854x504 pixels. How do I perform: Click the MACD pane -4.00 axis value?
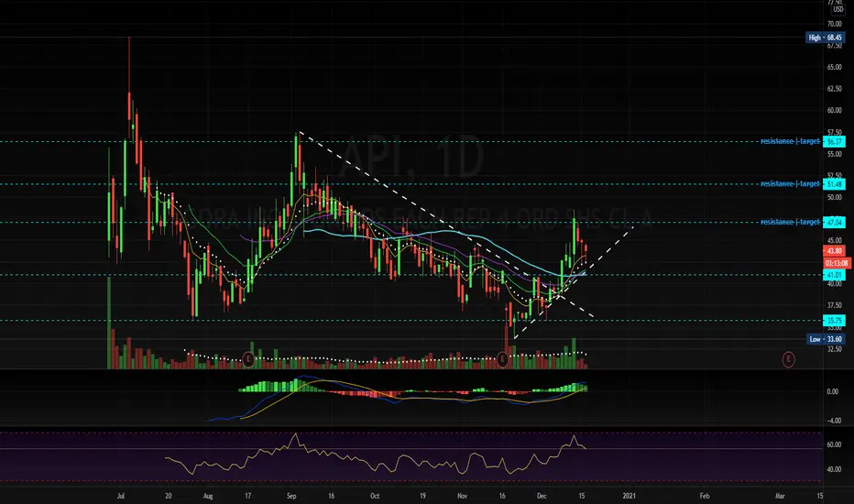click(x=835, y=421)
